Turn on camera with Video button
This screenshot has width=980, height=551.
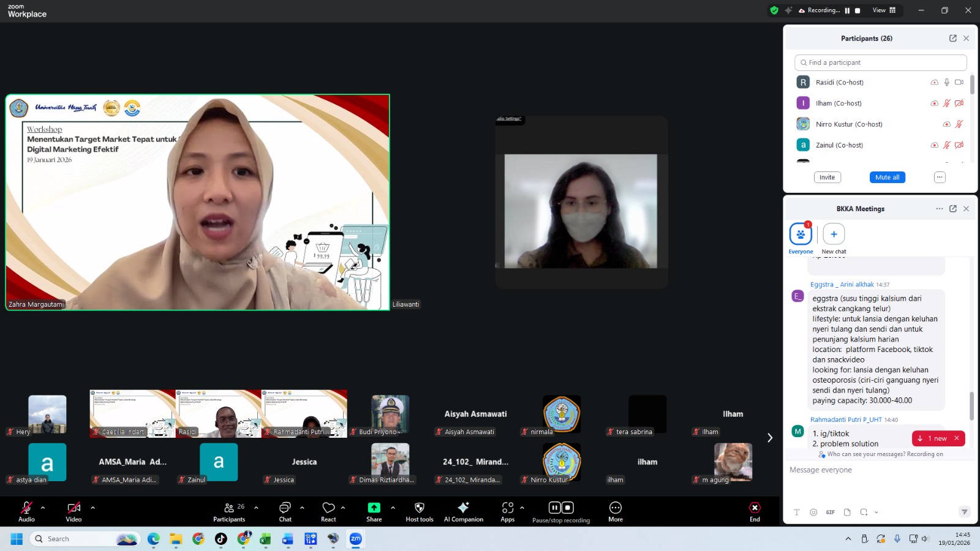[x=73, y=508]
